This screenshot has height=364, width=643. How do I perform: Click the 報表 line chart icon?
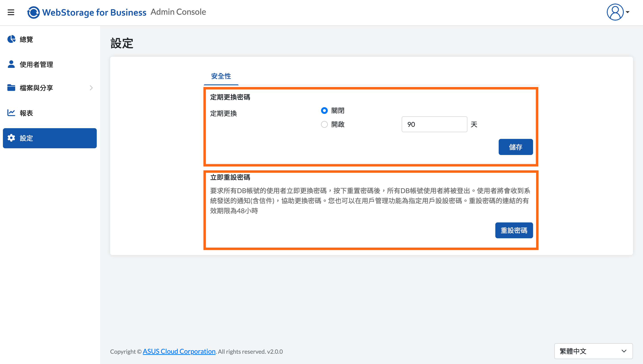(x=11, y=113)
